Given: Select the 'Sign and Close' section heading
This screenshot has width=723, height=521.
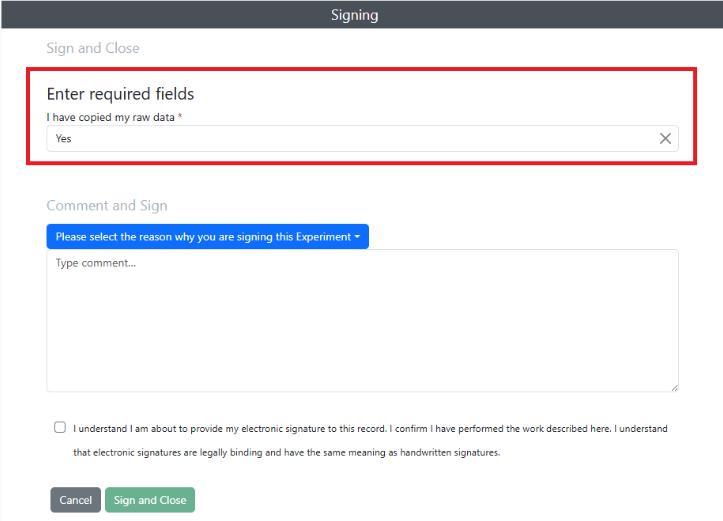Looking at the screenshot, I should 93,48.
